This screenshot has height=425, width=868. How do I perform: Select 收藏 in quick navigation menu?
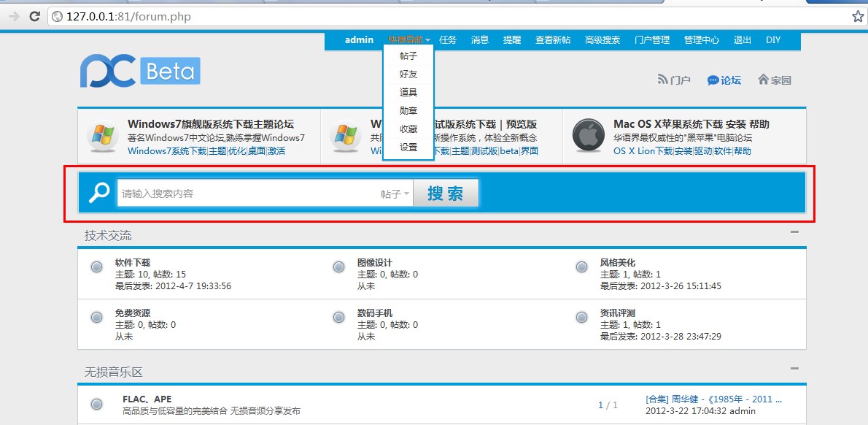click(408, 129)
